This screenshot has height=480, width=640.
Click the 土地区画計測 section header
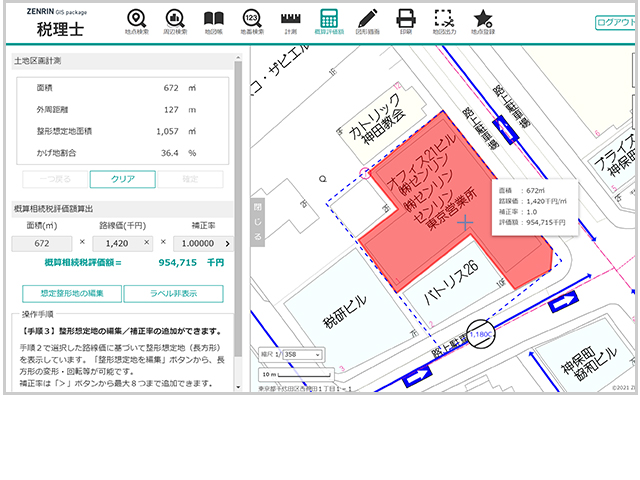click(x=122, y=61)
